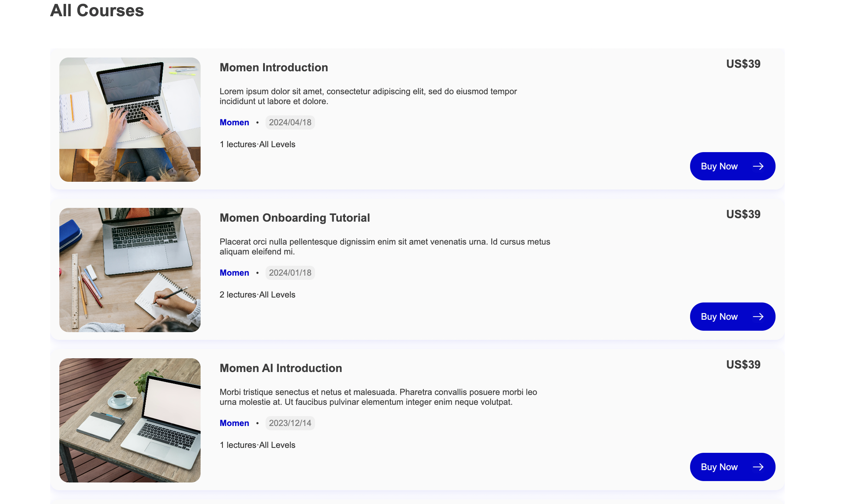Click Momen author link under Momen Introduction
Viewport: 849px width, 504px height.
pyautogui.click(x=234, y=122)
